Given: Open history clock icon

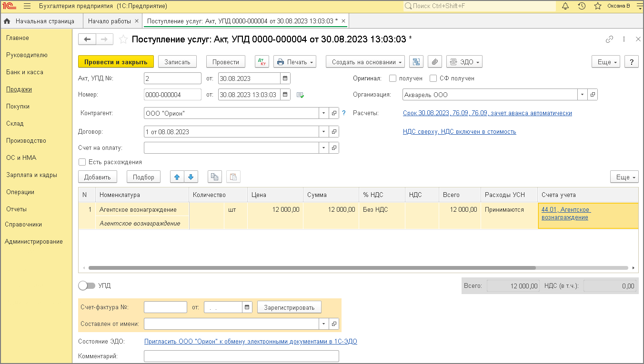Looking at the screenshot, I should point(582,6).
